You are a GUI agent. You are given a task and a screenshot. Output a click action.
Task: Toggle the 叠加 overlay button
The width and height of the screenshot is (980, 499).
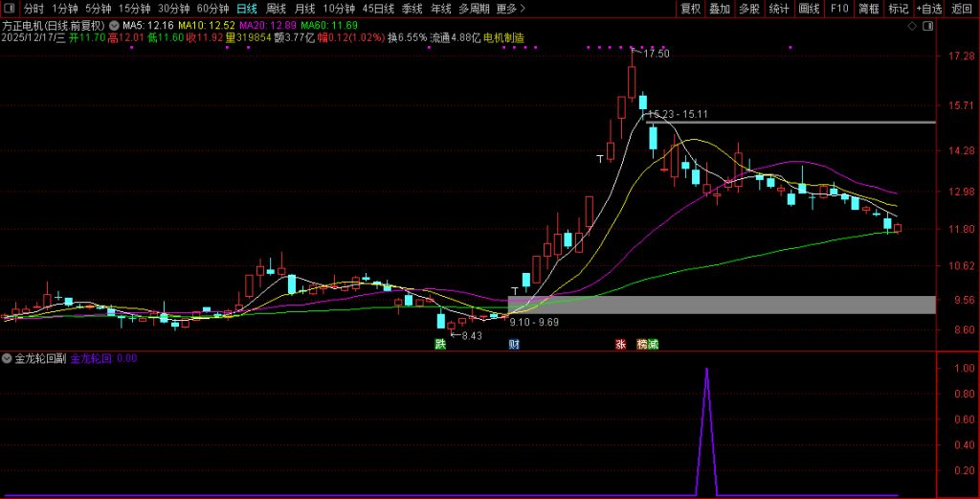[720, 9]
